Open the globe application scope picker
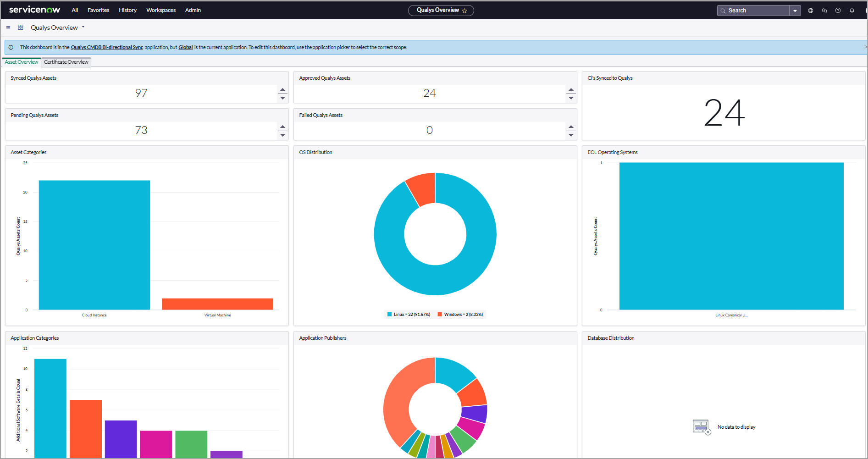 811,11
